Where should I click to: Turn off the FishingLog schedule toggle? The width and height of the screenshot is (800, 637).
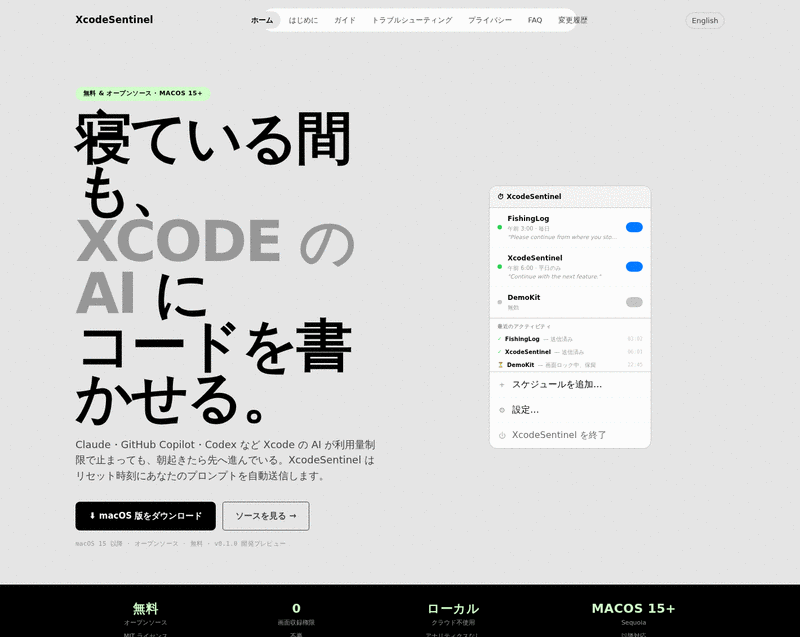pyautogui.click(x=634, y=227)
